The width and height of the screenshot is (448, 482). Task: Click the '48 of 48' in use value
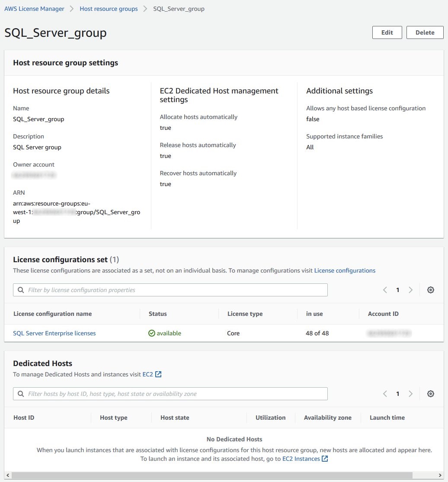[317, 333]
